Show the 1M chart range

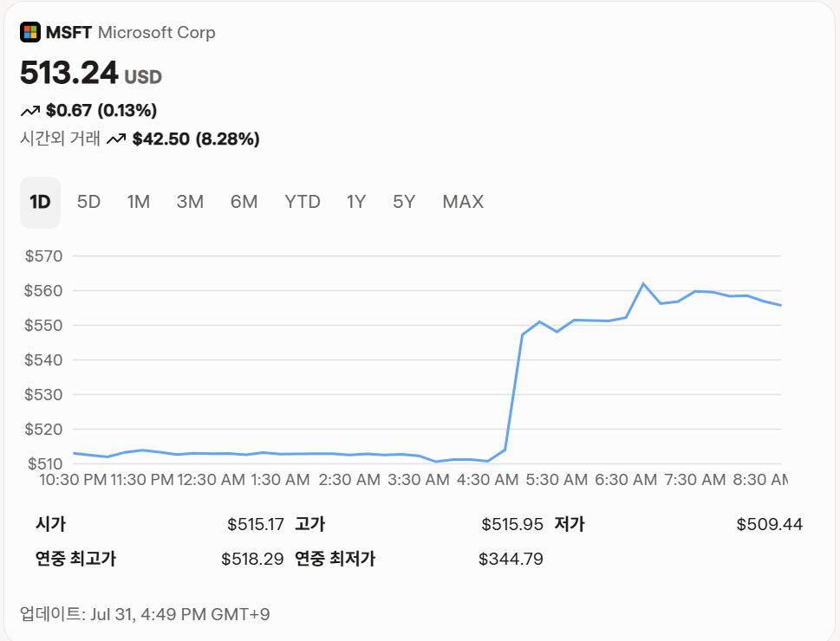(x=138, y=202)
